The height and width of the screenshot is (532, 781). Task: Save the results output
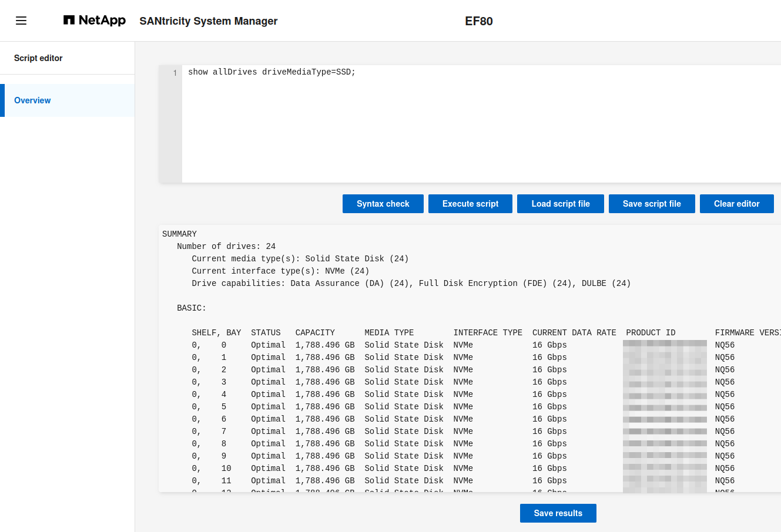click(558, 513)
